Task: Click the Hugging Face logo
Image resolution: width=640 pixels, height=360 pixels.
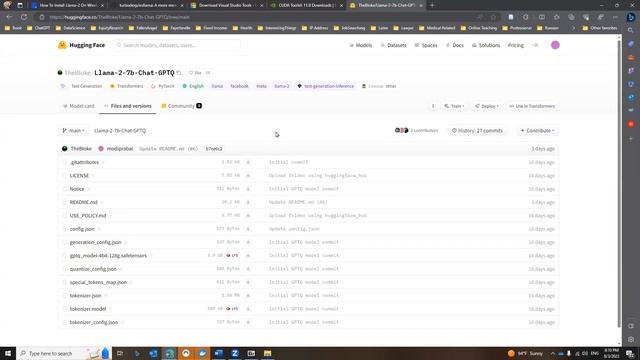Action: [x=81, y=45]
